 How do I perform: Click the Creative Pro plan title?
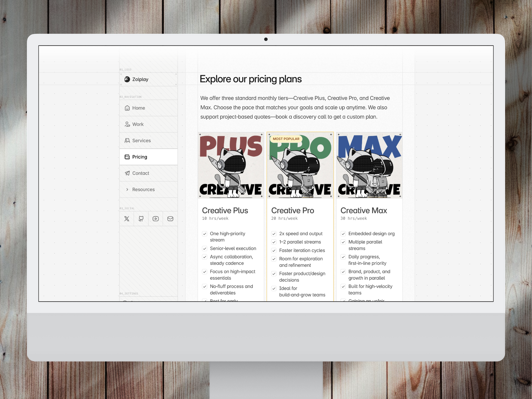click(293, 210)
